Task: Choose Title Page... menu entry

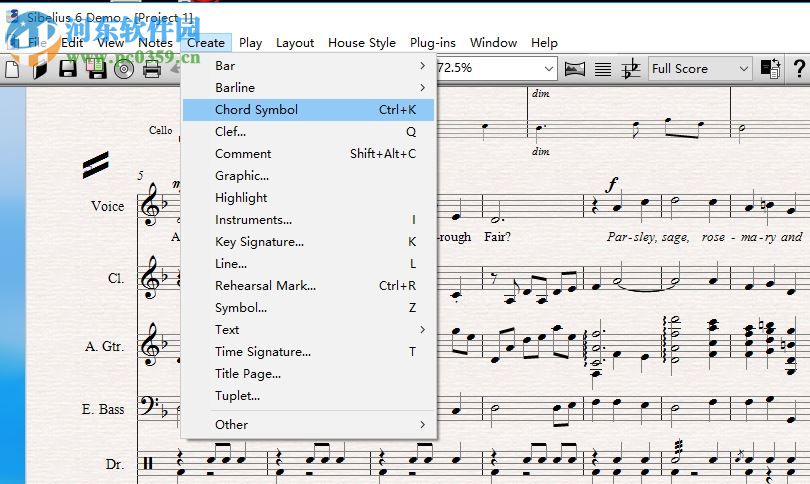Action: coord(308,373)
